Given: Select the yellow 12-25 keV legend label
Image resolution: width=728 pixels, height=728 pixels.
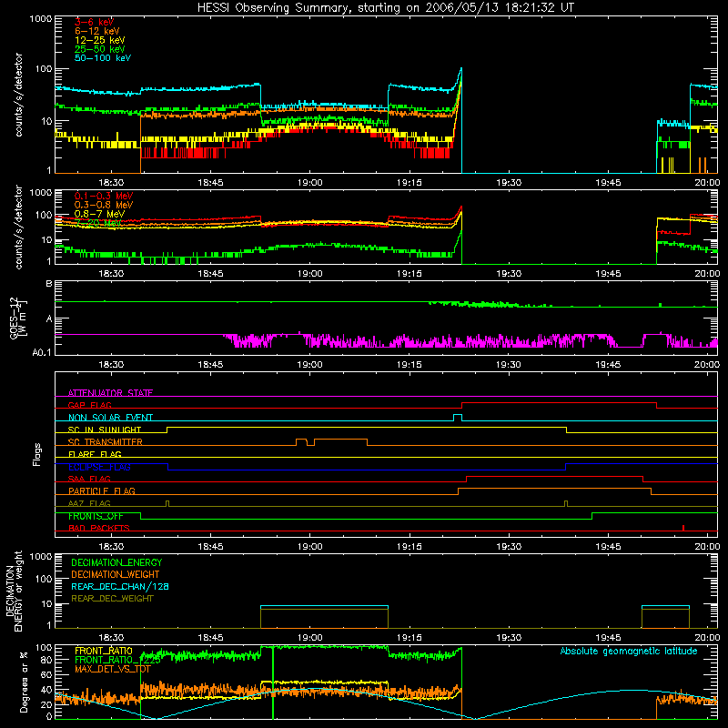Looking at the screenshot, I should click(100, 40).
